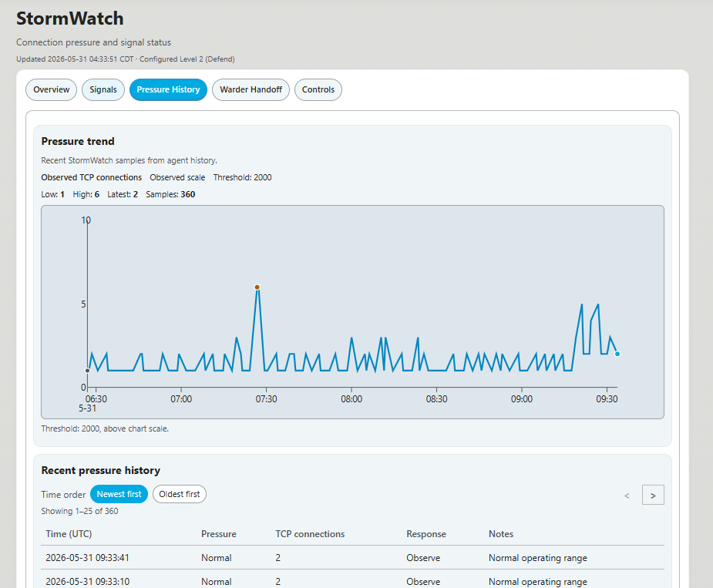Viewport: 713px width, 588px height.
Task: Click the Response column header
Action: click(426, 534)
